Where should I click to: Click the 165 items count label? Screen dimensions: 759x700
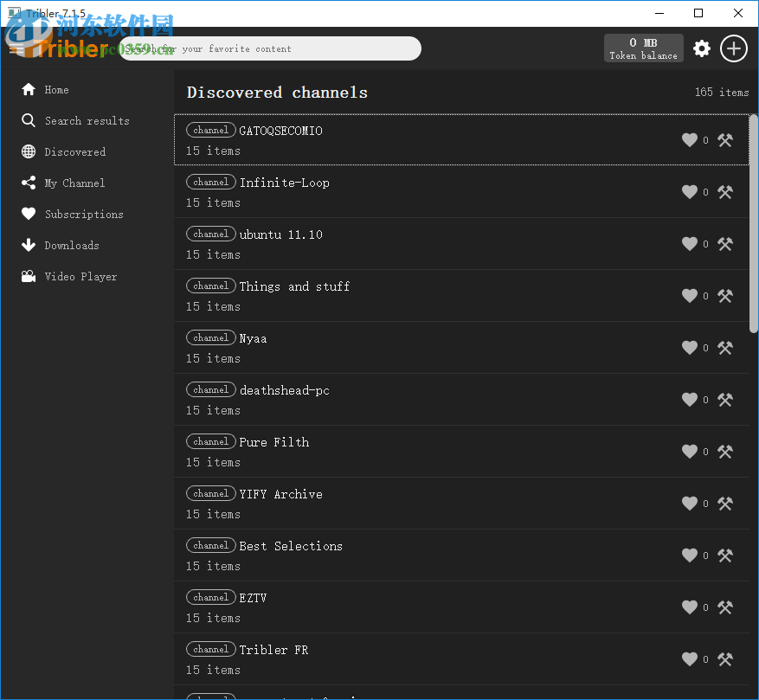pyautogui.click(x=722, y=92)
